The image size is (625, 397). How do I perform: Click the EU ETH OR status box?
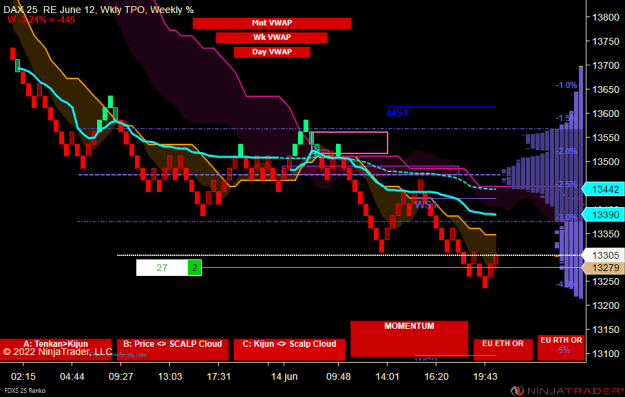pos(503,350)
